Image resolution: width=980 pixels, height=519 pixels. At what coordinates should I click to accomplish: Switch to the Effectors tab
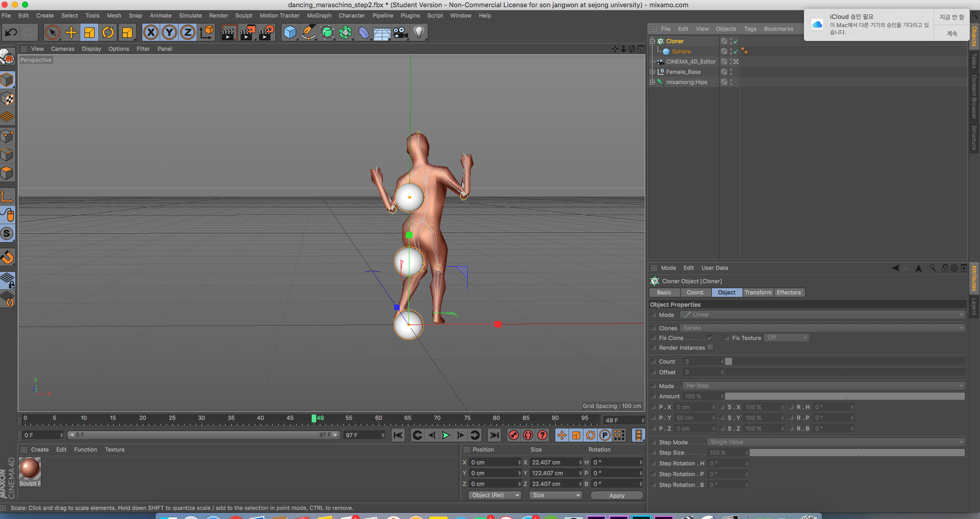coord(789,293)
